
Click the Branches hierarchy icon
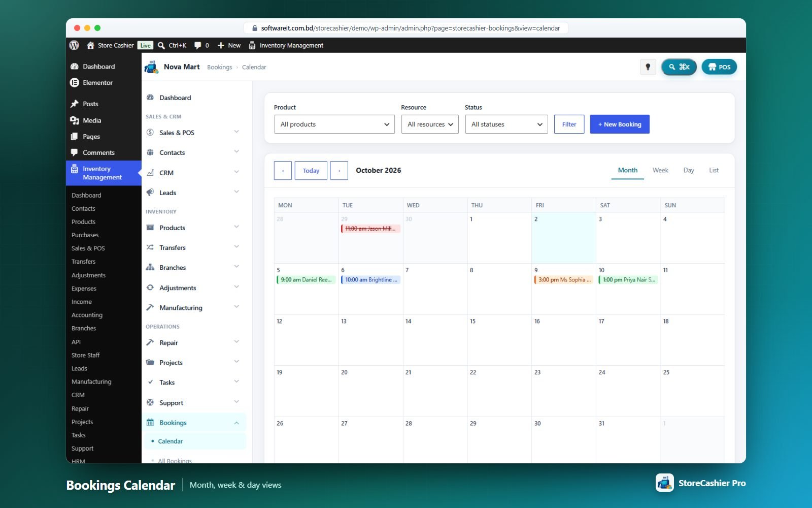coord(150,267)
